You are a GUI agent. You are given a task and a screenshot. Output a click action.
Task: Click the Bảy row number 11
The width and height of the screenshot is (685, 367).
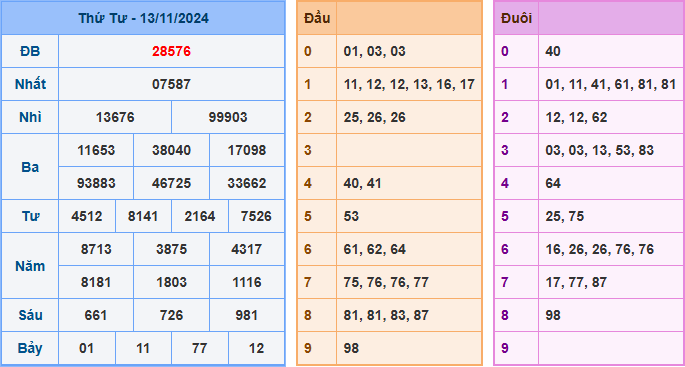pyautogui.click(x=143, y=348)
